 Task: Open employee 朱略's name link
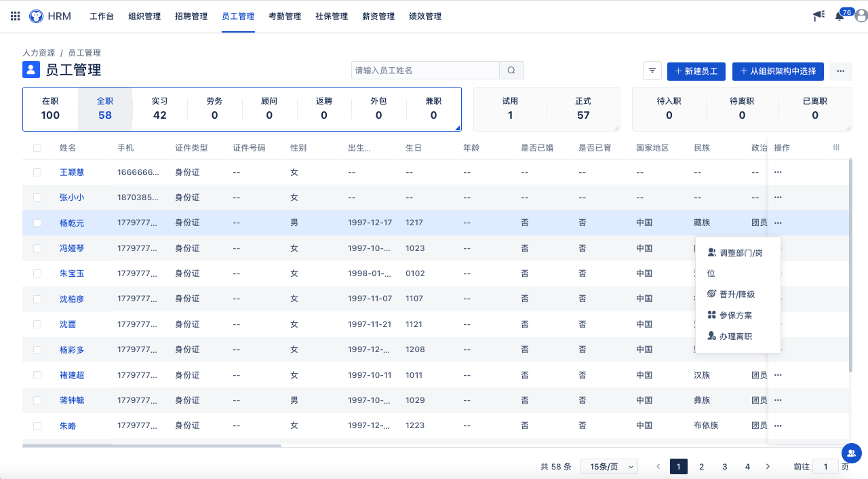68,425
